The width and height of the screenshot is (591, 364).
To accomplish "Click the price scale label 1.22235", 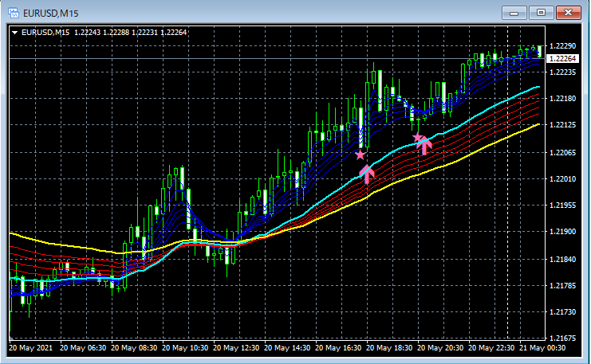I will [x=563, y=72].
